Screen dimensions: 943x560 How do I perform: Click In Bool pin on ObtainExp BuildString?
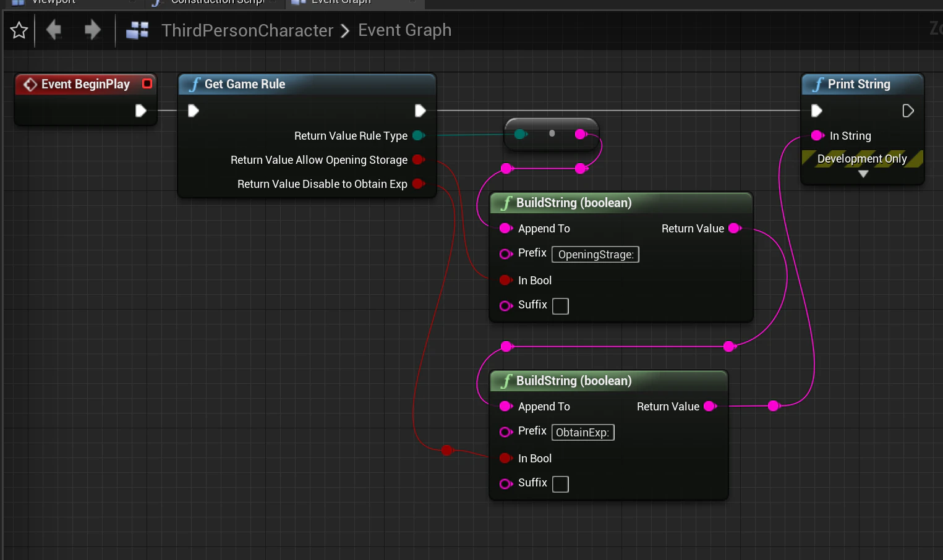click(x=506, y=458)
